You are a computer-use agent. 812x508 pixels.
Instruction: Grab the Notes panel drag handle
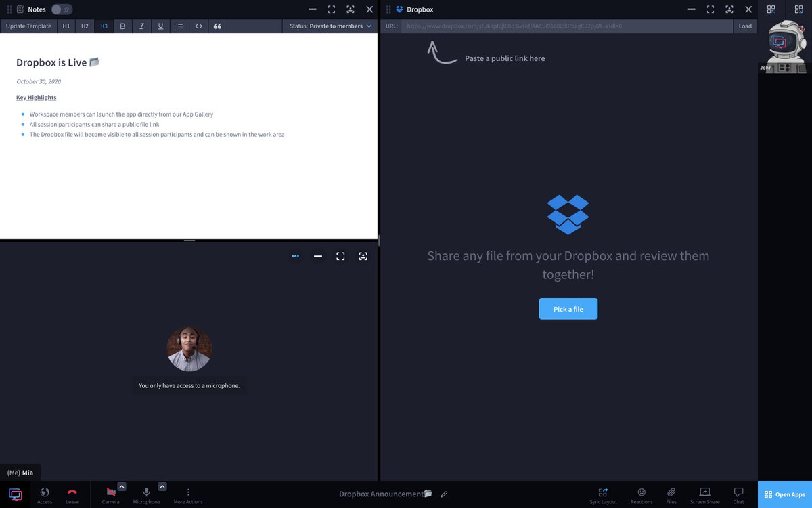tap(9, 9)
